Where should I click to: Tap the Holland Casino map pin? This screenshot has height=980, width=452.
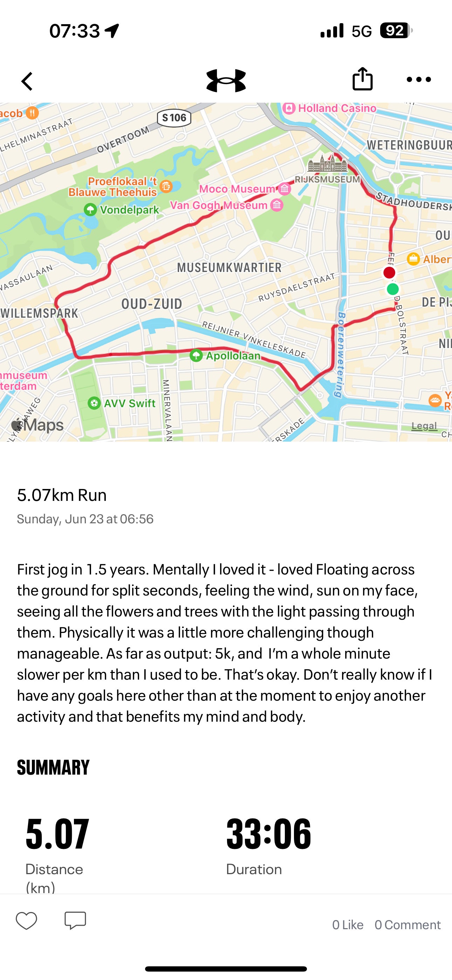pos(289,108)
